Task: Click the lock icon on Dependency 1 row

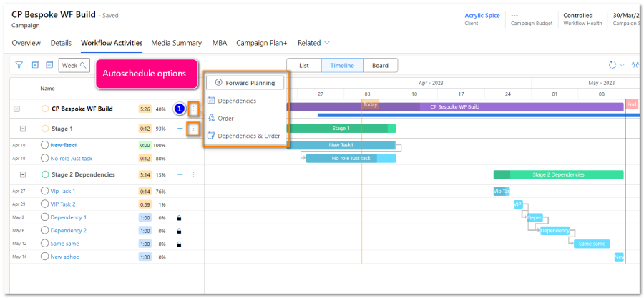Action: 179,217
